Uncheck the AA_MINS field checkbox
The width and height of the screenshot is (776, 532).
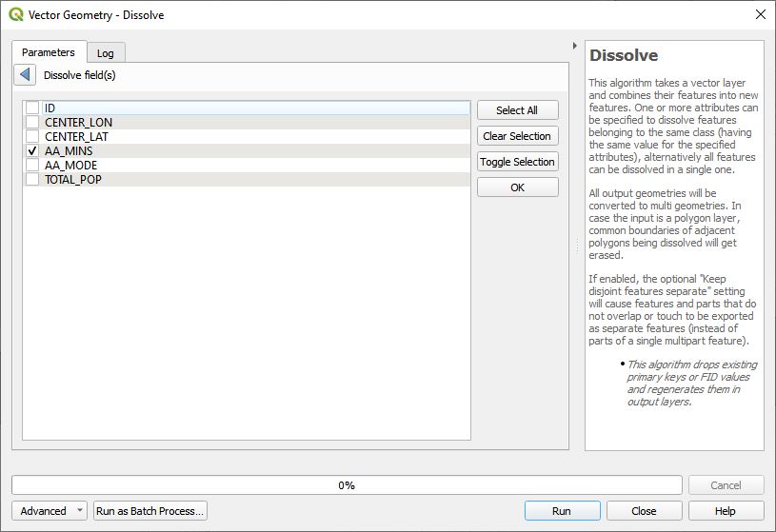coord(32,151)
